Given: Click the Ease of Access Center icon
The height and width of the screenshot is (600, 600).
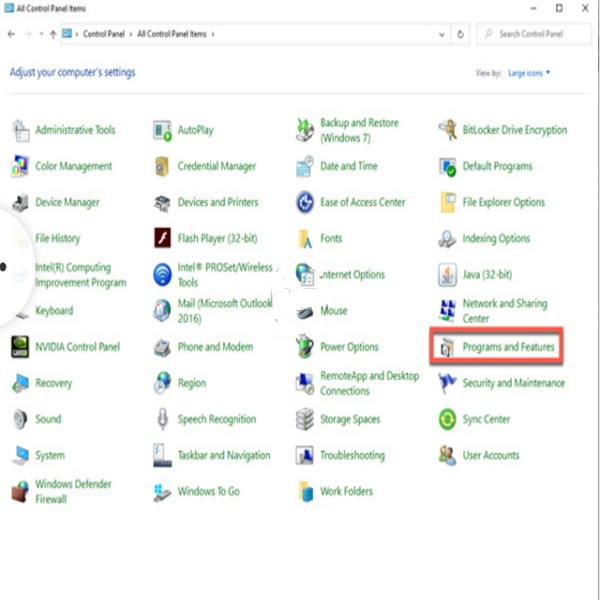Looking at the screenshot, I should click(x=305, y=202).
